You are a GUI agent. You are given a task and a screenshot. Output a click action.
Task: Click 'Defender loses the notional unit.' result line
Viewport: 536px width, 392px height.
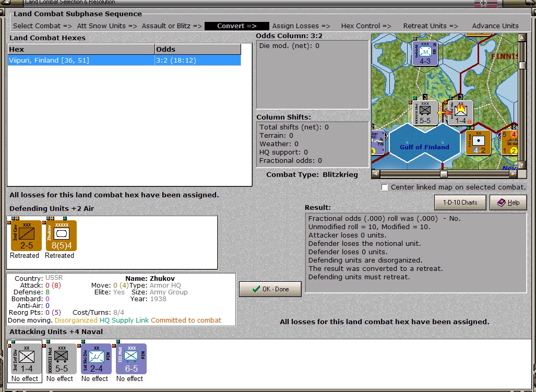tap(364, 244)
